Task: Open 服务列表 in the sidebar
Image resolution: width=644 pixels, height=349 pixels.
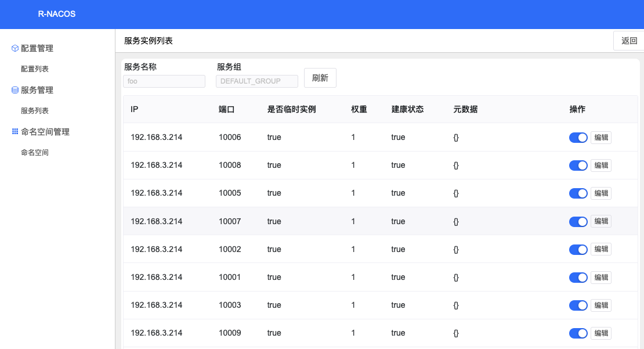Action: (x=35, y=110)
